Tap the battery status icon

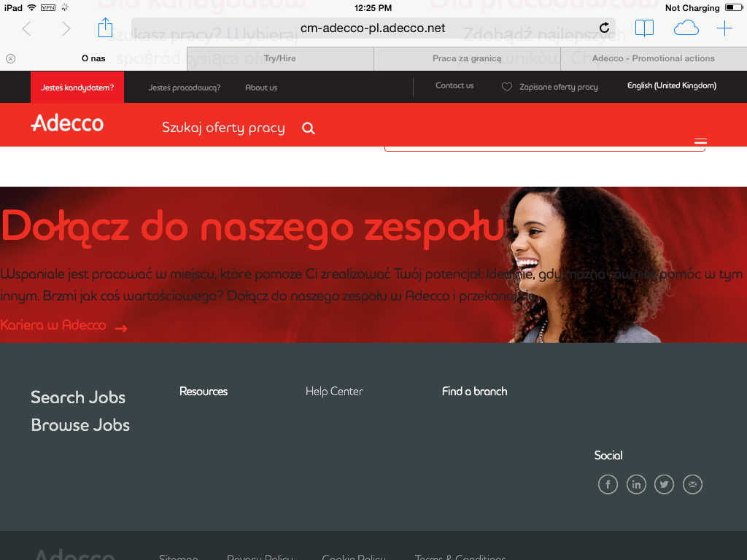[733, 7]
